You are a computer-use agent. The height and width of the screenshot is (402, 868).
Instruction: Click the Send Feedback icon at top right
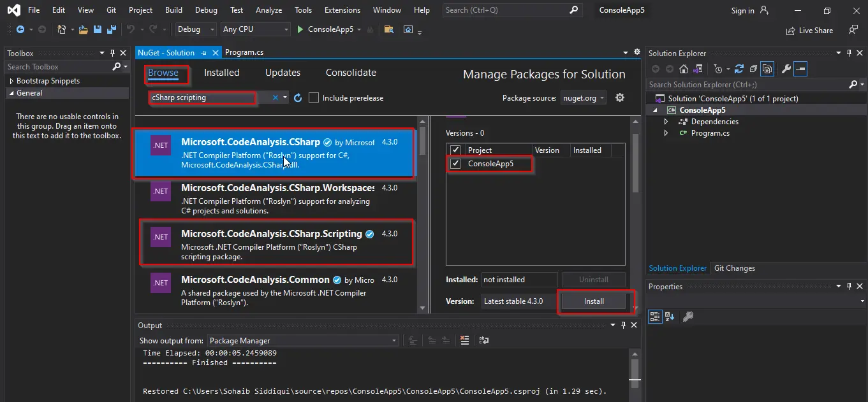click(x=853, y=30)
